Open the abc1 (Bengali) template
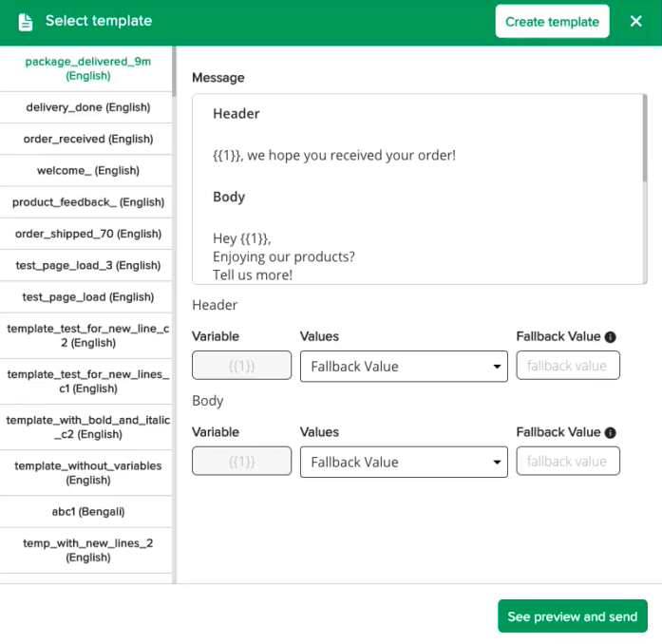This screenshot has width=662, height=644. (x=88, y=512)
